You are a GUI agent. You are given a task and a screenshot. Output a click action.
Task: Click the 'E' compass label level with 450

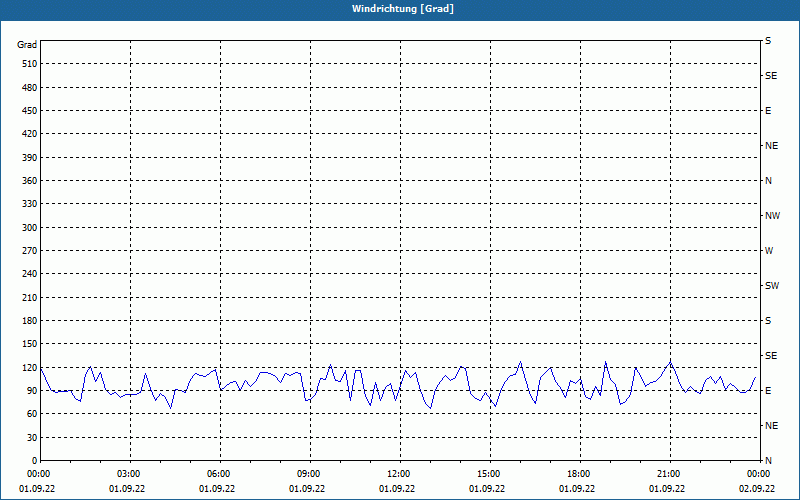click(x=768, y=111)
